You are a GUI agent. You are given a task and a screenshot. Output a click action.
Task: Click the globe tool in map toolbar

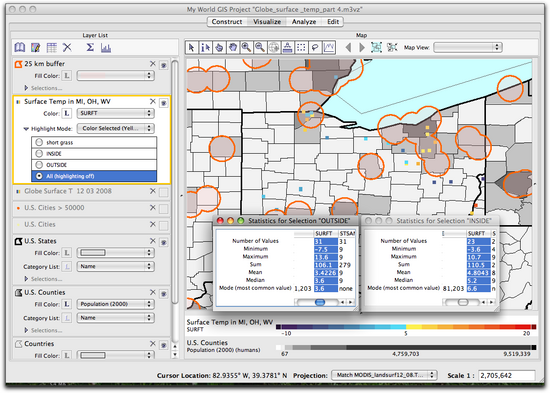click(274, 47)
